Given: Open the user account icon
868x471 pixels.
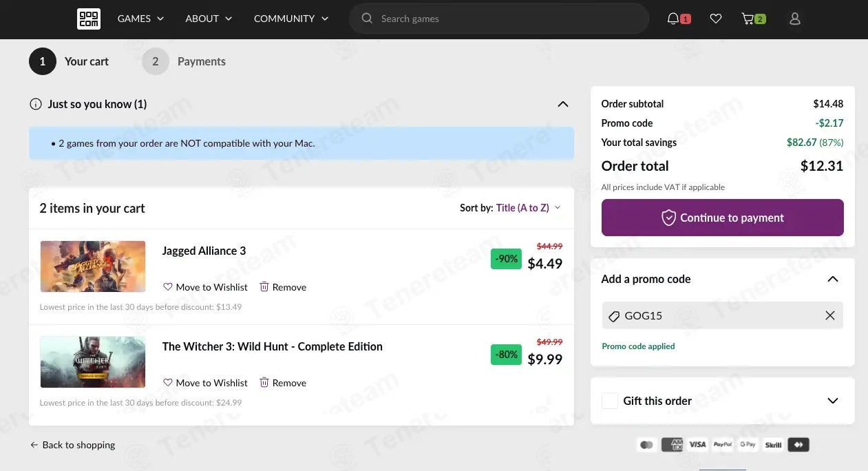Looking at the screenshot, I should coord(795,19).
